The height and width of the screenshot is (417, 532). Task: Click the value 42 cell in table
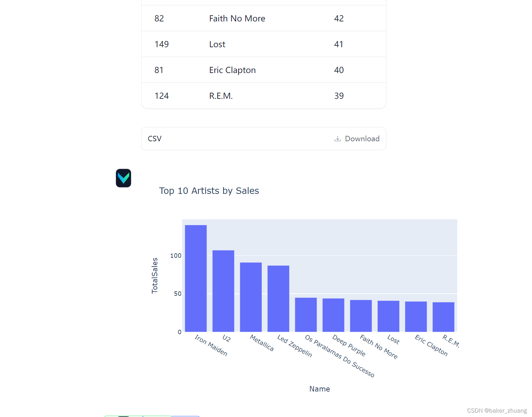339,18
